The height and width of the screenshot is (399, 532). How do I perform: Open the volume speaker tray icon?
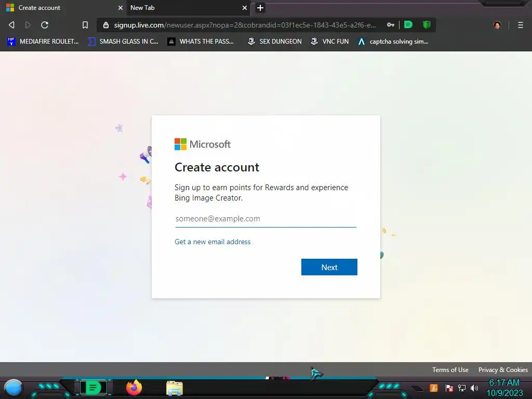click(474, 388)
